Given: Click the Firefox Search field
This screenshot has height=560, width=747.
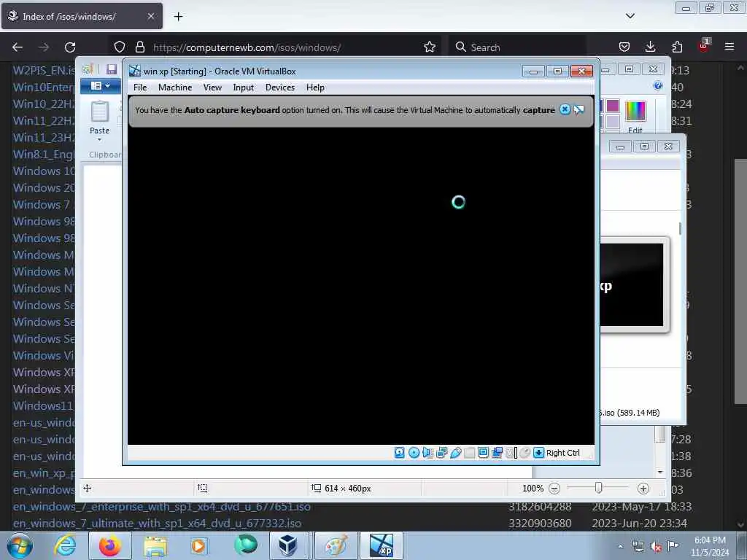Looking at the screenshot, I should (517, 47).
